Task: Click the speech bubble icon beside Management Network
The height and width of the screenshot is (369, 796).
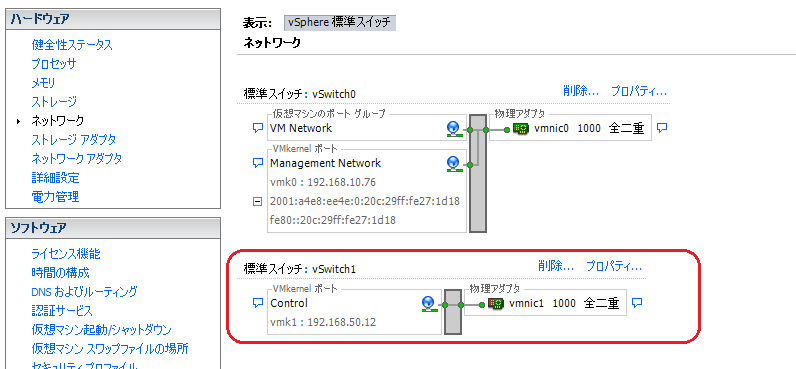Action: point(257,163)
